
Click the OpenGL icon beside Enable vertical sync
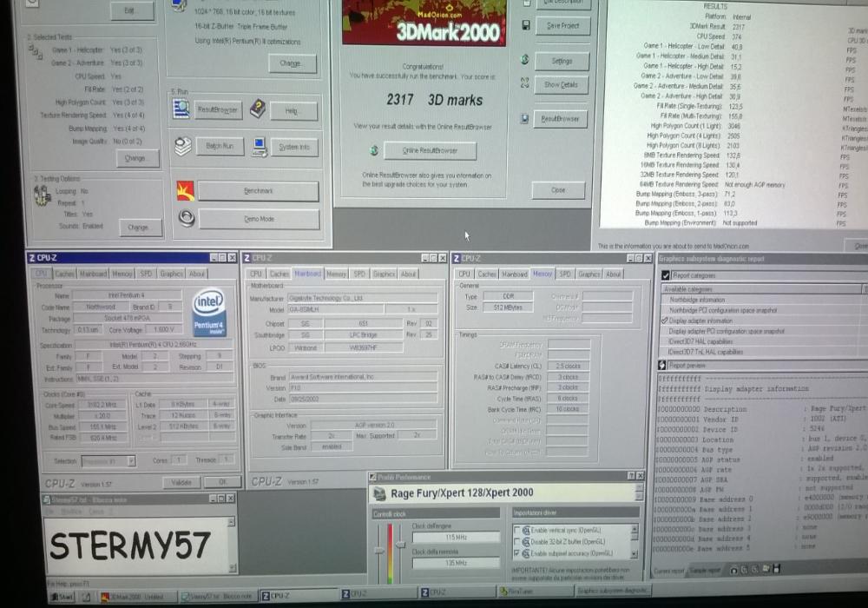pyautogui.click(x=527, y=530)
